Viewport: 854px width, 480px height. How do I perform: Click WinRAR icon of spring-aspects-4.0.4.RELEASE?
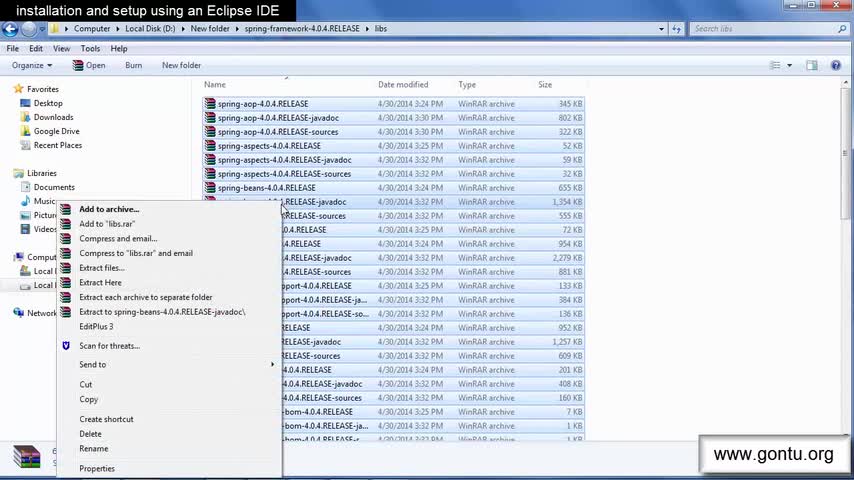(x=210, y=146)
